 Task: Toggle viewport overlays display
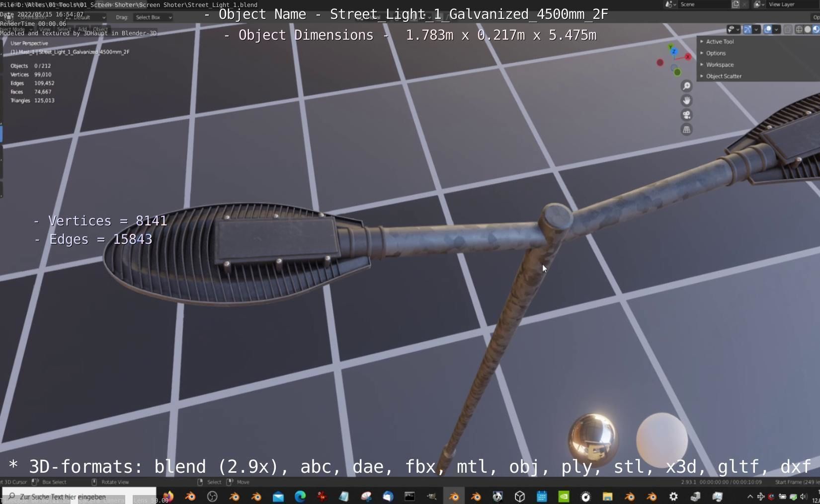tap(768, 29)
